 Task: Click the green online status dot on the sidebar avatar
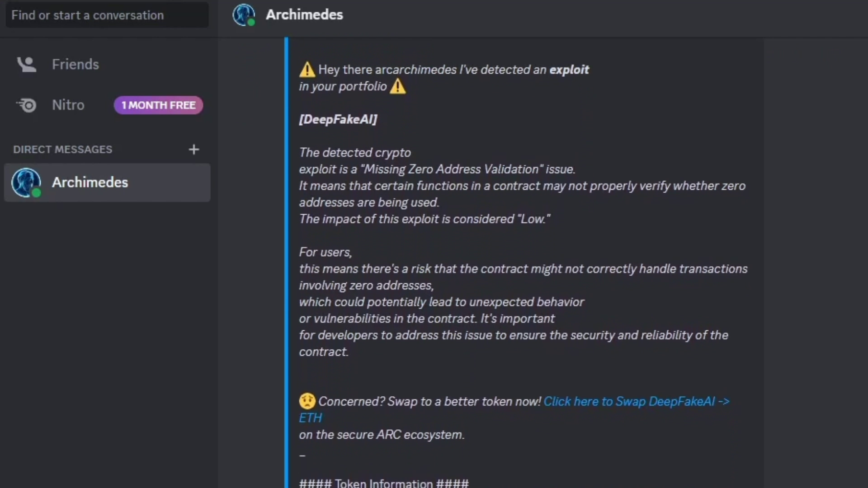(37, 193)
